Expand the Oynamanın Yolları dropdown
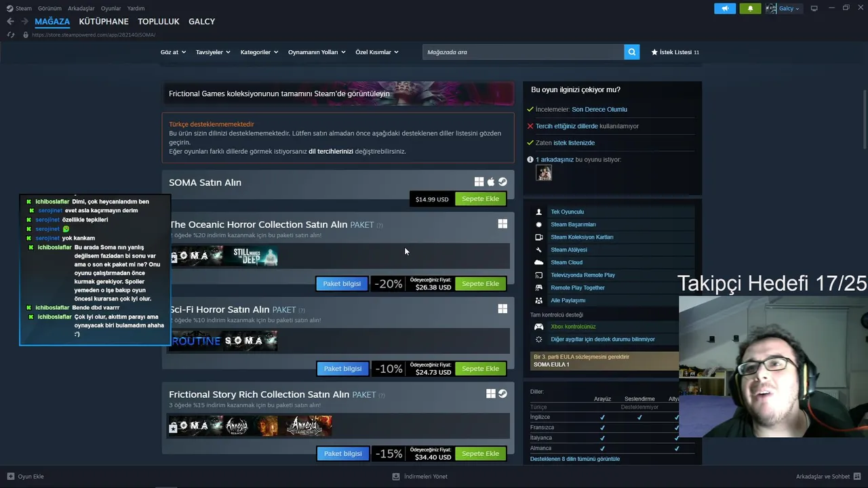This screenshot has width=868, height=488. point(317,52)
